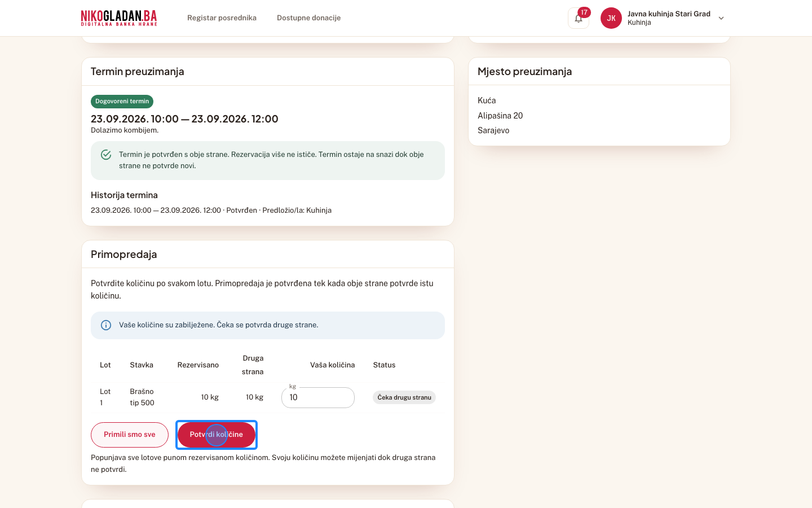812x508 pixels.
Task: Click the Druga strana column header
Action: [253, 365]
